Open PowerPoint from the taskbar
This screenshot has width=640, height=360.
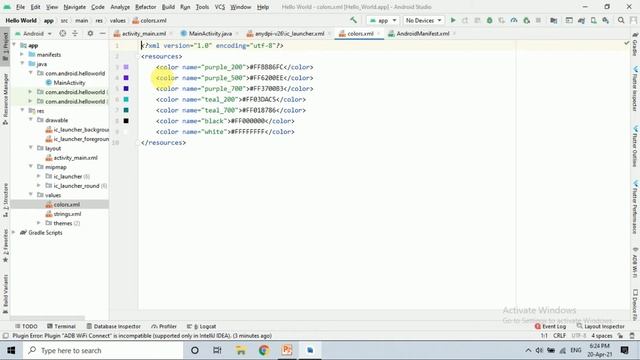(287, 350)
